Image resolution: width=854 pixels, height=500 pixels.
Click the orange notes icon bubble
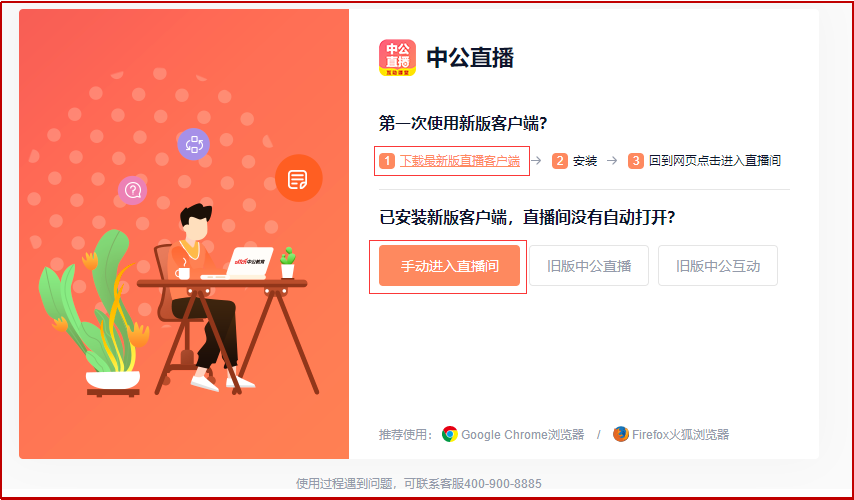pos(298,178)
